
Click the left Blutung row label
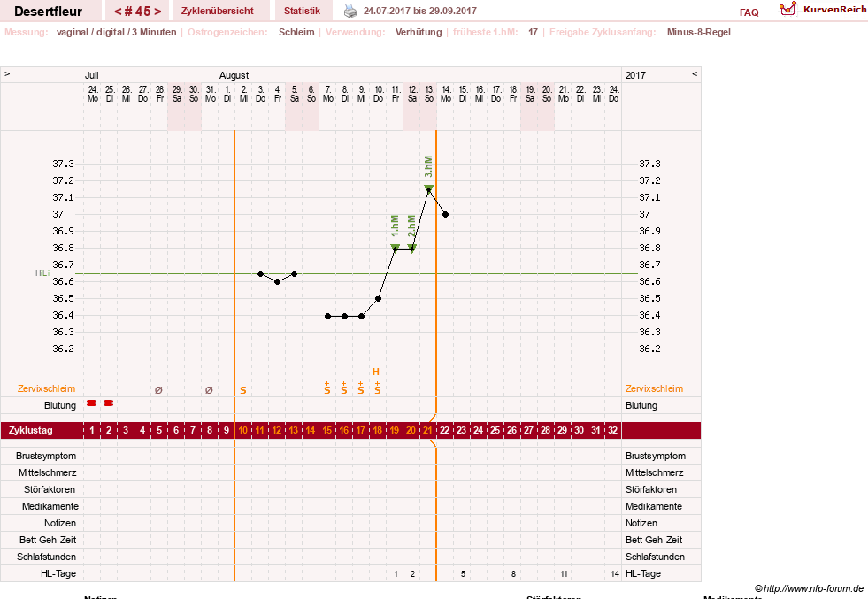[x=60, y=405]
